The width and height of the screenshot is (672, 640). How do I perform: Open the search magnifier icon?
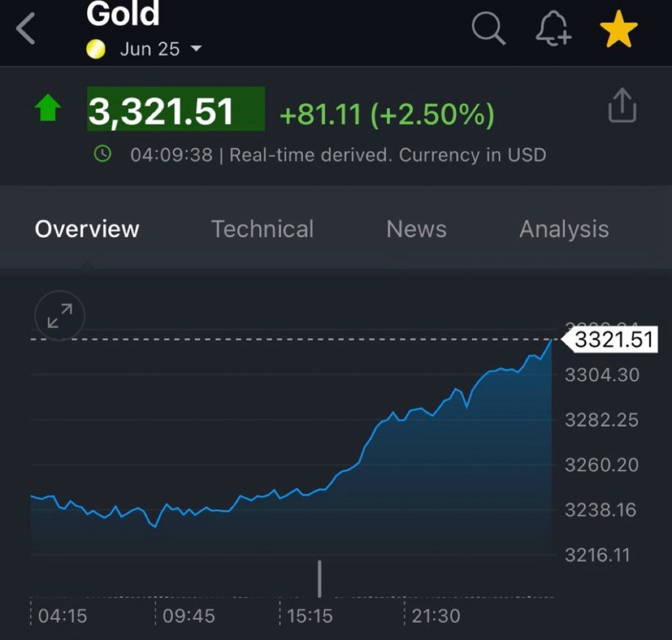pyautogui.click(x=488, y=30)
